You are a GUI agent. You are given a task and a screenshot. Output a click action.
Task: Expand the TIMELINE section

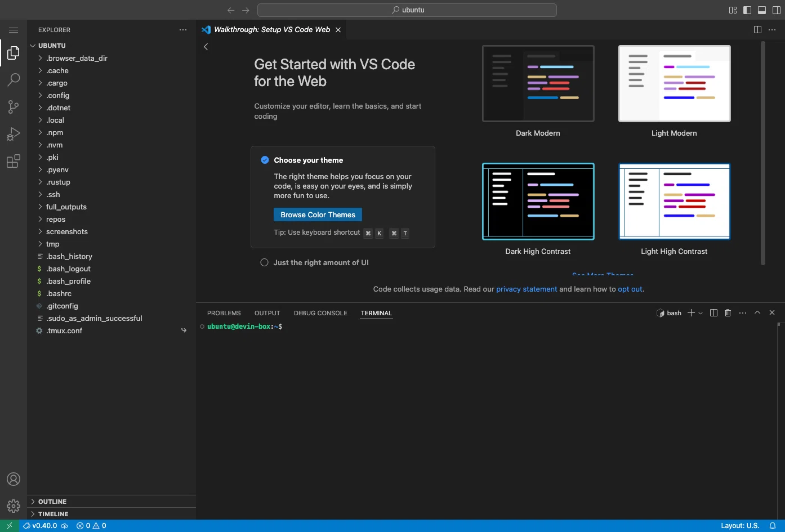[111, 514]
